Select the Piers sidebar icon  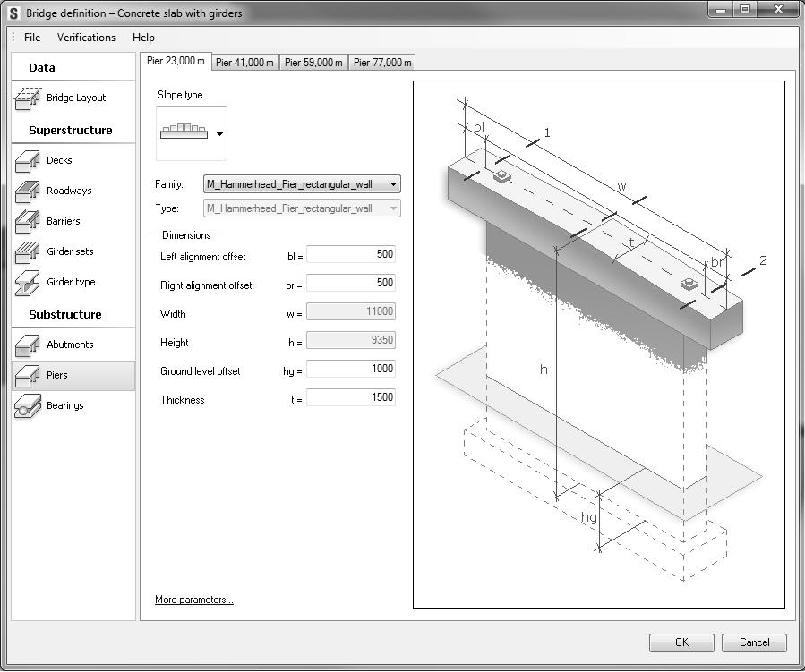pyautogui.click(x=28, y=376)
